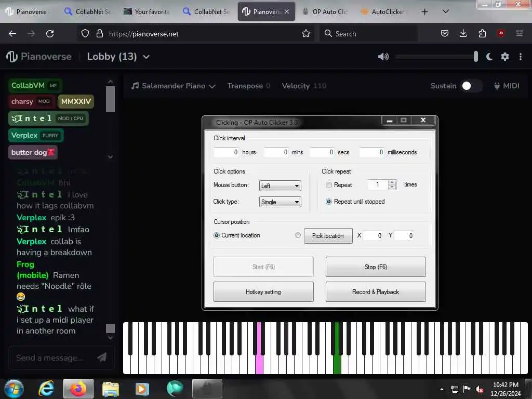Switch to Your favorite tab
Image resolution: width=532 pixels, height=399 pixels.
[x=147, y=12]
